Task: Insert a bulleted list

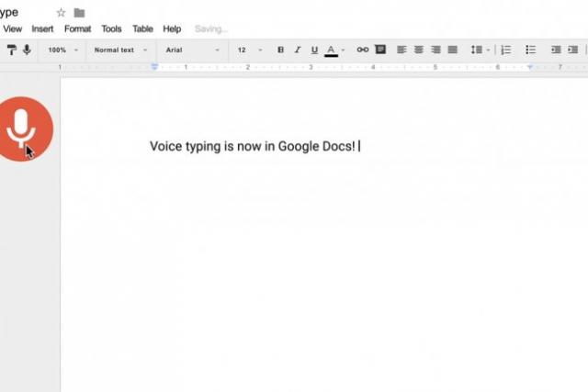Action: tap(530, 50)
